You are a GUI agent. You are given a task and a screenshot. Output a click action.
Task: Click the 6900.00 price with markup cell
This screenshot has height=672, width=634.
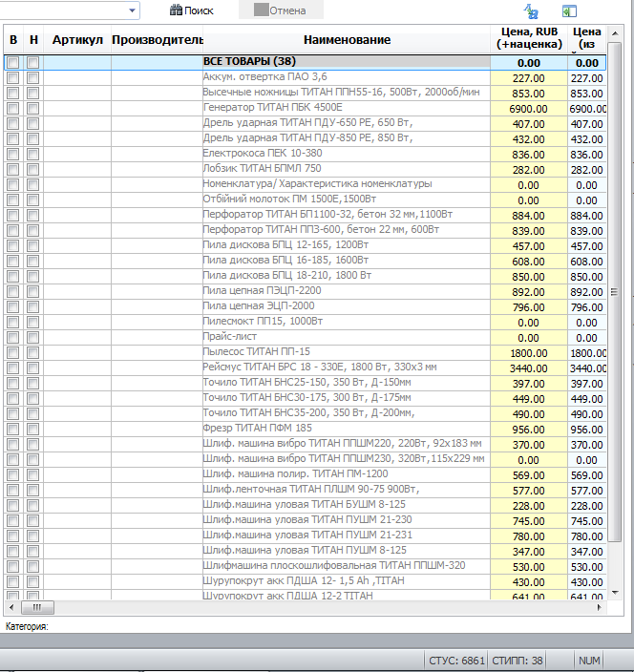coord(529,109)
